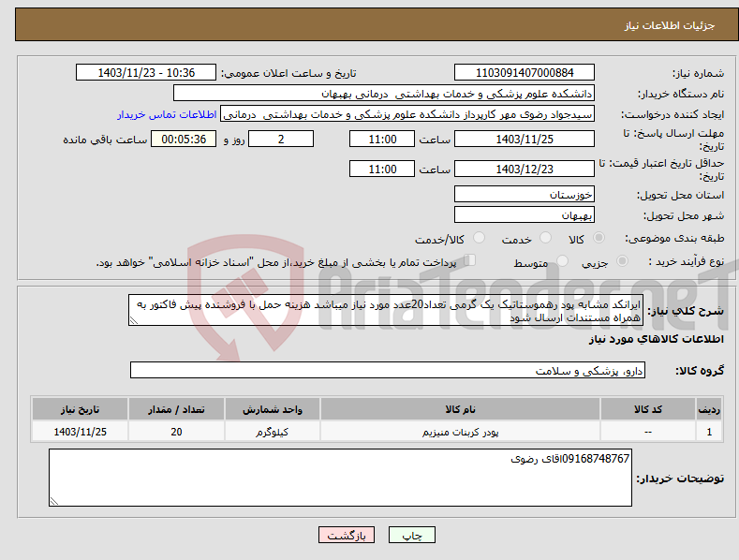Select the کالا radio button
This screenshot has width=739, height=560.
(599, 238)
